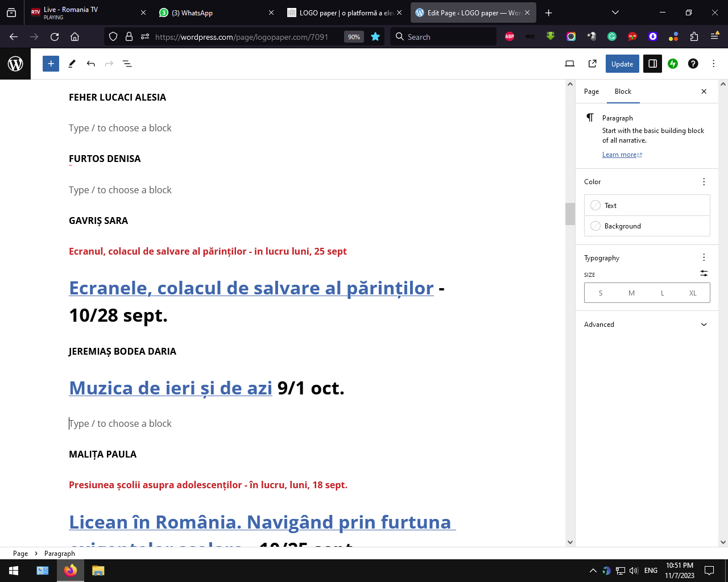Open the page preview device icon
The image size is (728, 582).
(x=569, y=64)
